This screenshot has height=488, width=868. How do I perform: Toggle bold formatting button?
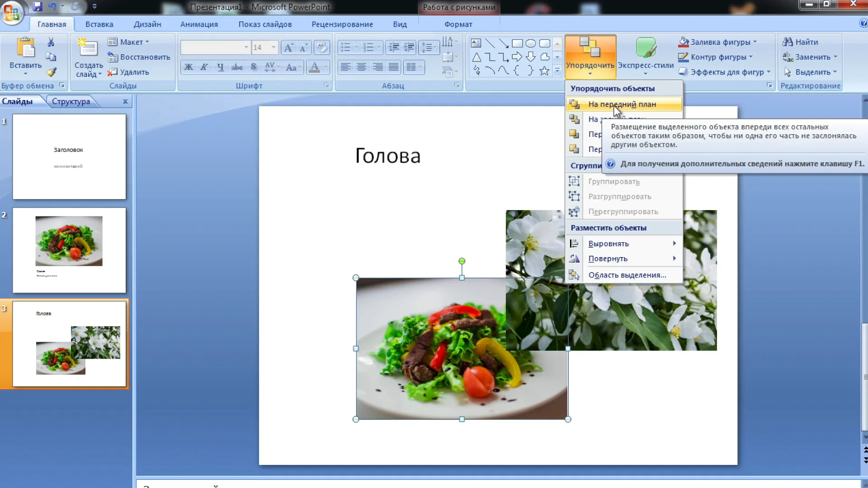click(189, 67)
